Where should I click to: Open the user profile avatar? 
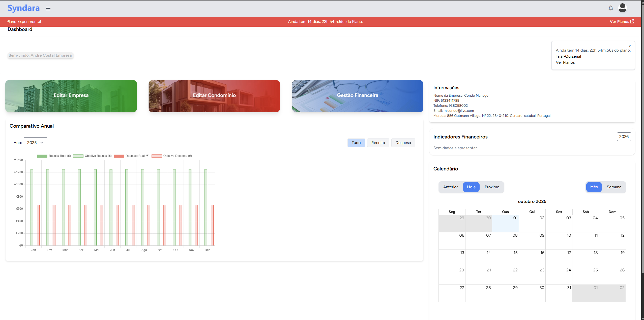pyautogui.click(x=622, y=8)
